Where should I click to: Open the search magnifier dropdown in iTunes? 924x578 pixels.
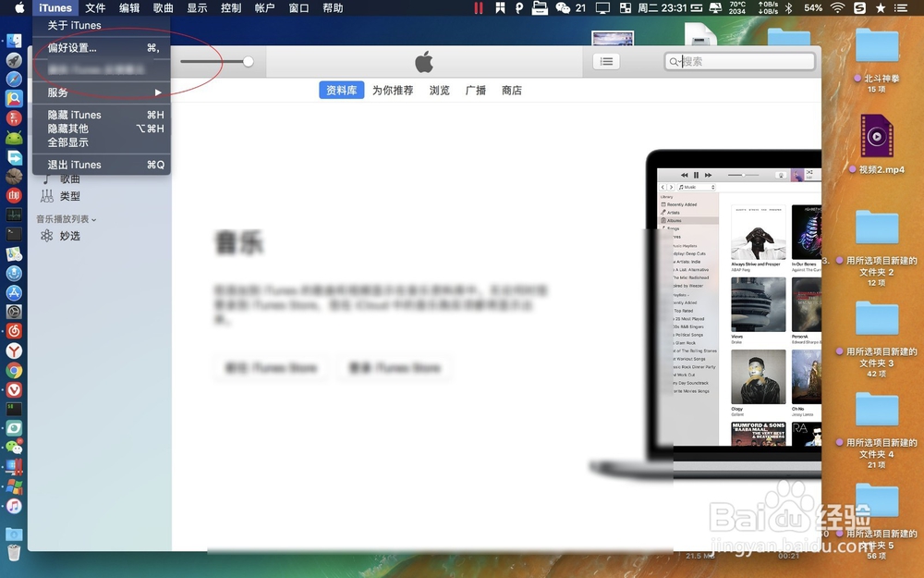tap(675, 61)
